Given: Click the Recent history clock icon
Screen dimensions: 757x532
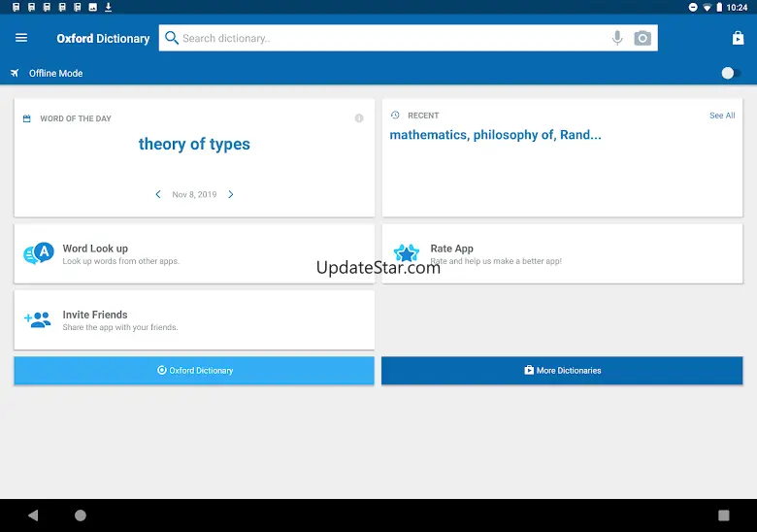Looking at the screenshot, I should point(395,115).
